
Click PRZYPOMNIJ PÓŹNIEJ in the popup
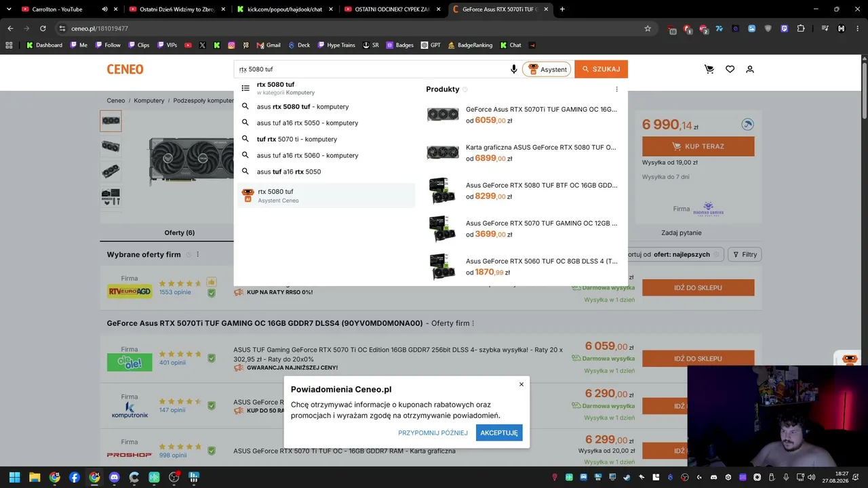[433, 433]
